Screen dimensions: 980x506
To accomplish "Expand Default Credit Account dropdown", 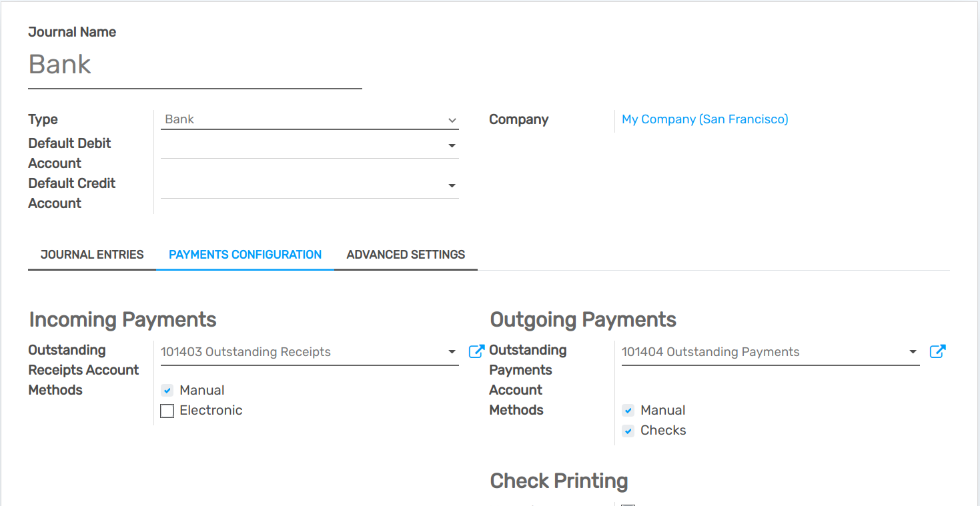I will click(452, 185).
